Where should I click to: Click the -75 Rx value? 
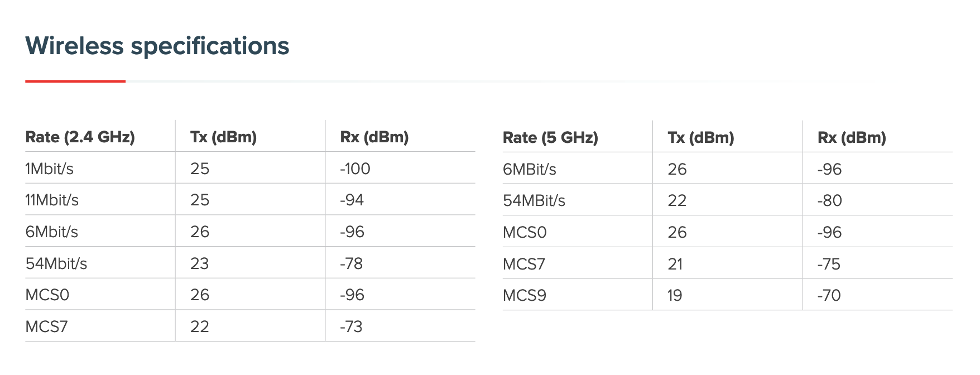point(829,264)
